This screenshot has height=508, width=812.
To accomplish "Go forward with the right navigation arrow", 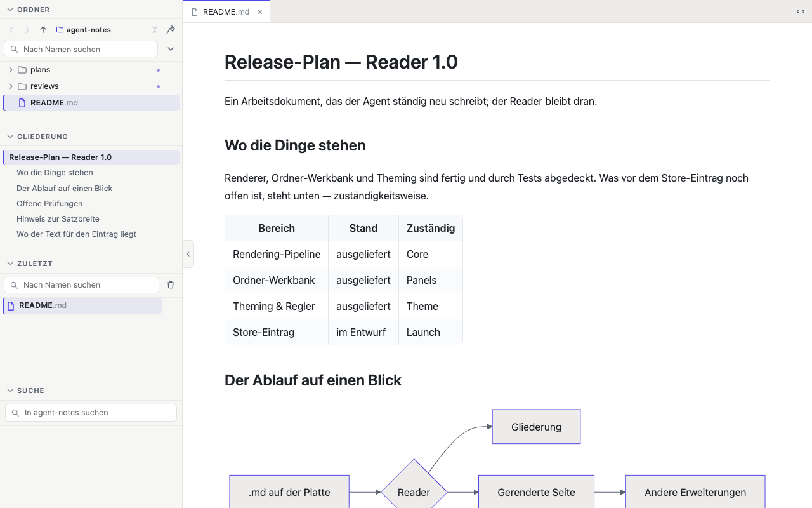I will [27, 30].
